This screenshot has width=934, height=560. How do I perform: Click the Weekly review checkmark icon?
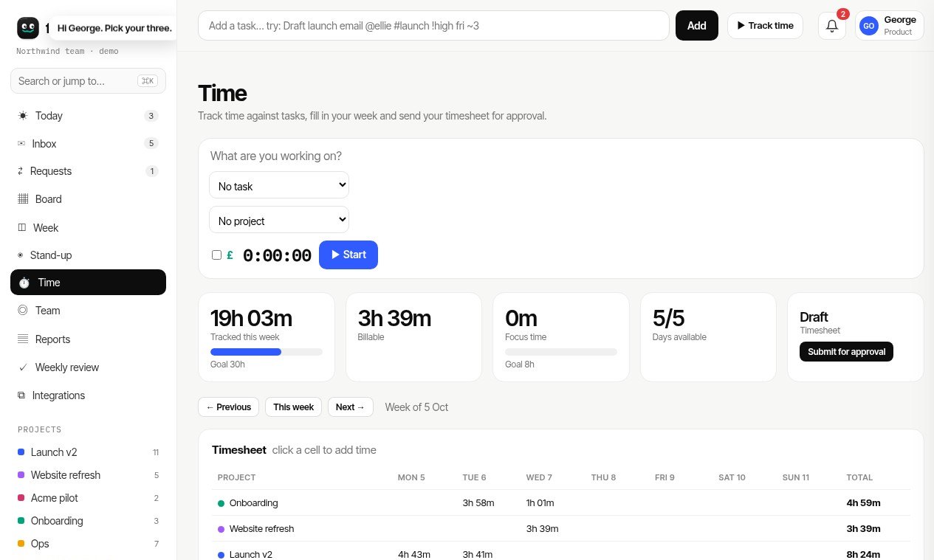pos(23,367)
